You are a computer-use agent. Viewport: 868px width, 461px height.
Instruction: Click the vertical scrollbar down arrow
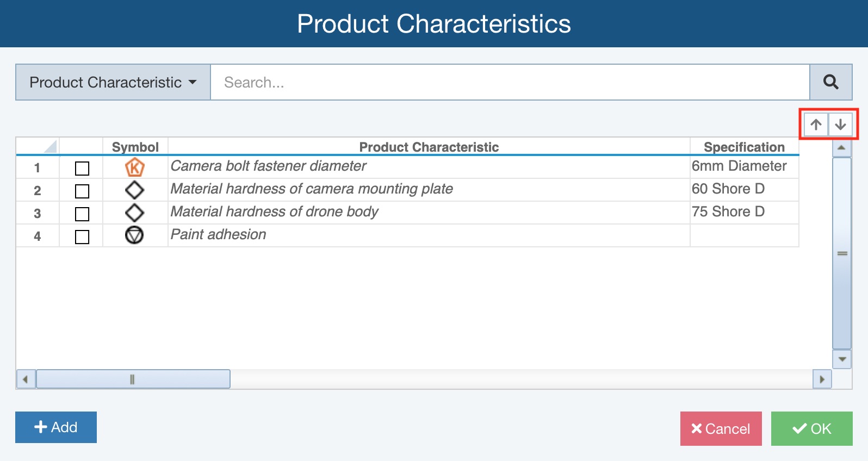(842, 359)
